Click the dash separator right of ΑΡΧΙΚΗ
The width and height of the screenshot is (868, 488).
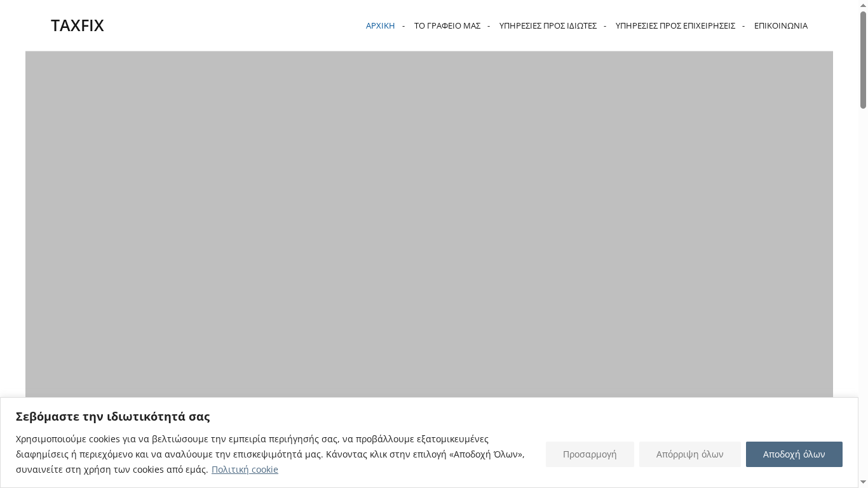[403, 25]
